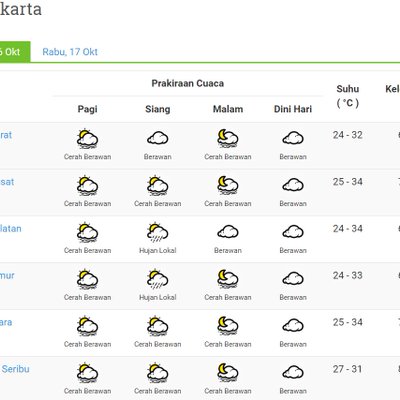Click the Malam column header

click(x=228, y=109)
